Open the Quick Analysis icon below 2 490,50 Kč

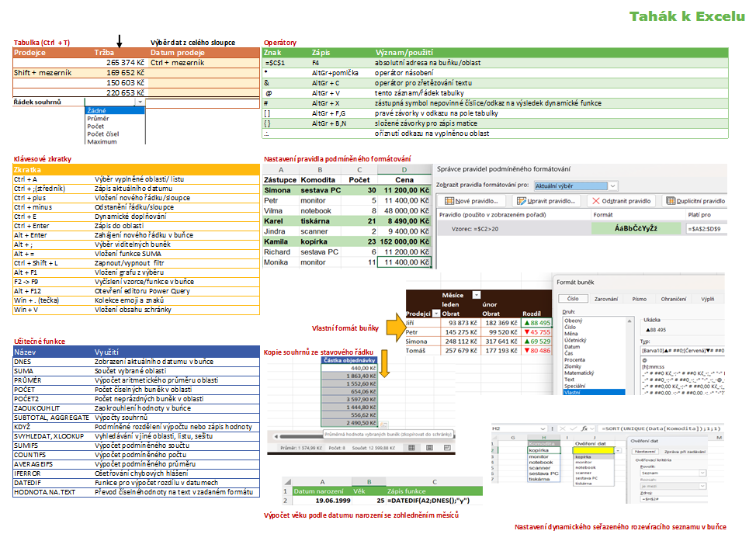(383, 425)
